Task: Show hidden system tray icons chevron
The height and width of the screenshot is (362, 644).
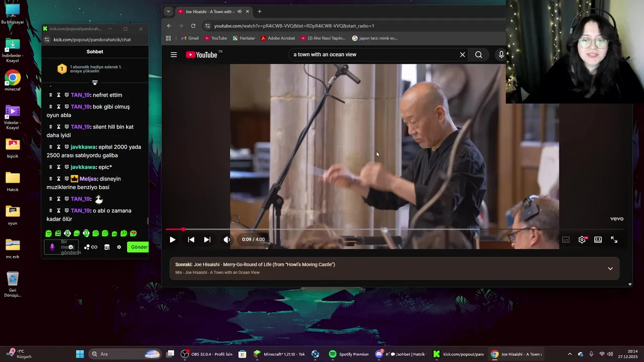Action: tap(570, 354)
